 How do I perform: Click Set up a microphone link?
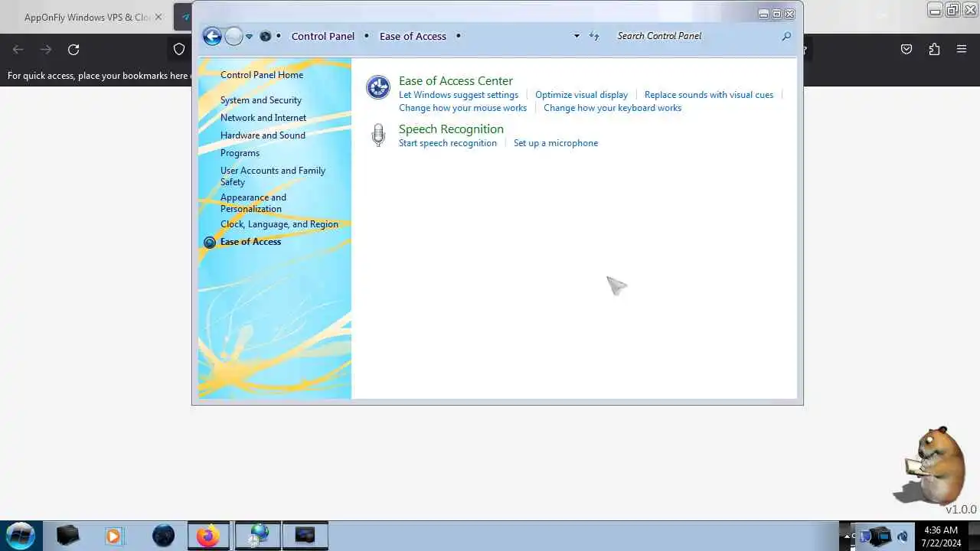(556, 143)
